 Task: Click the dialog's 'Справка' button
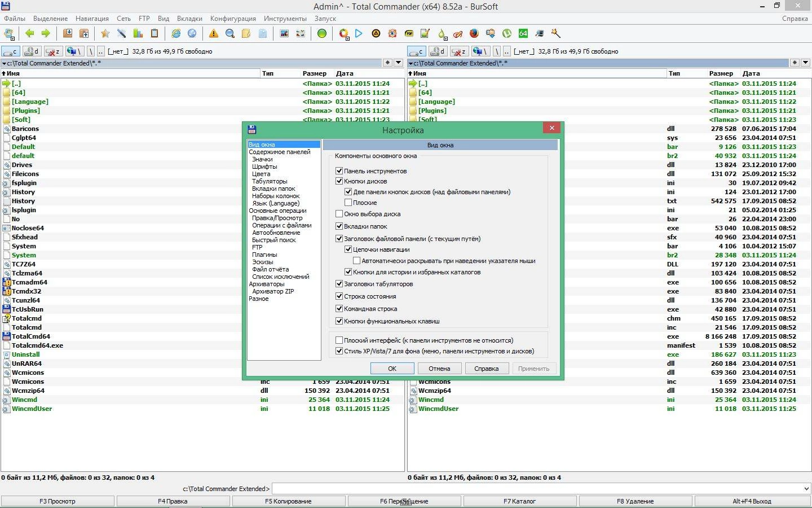coord(487,369)
